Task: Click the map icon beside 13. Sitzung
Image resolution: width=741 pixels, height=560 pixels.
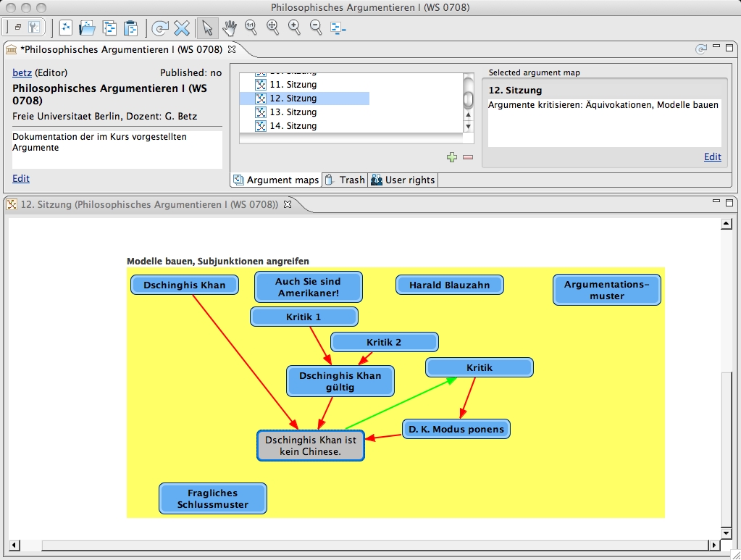Action: click(x=261, y=112)
